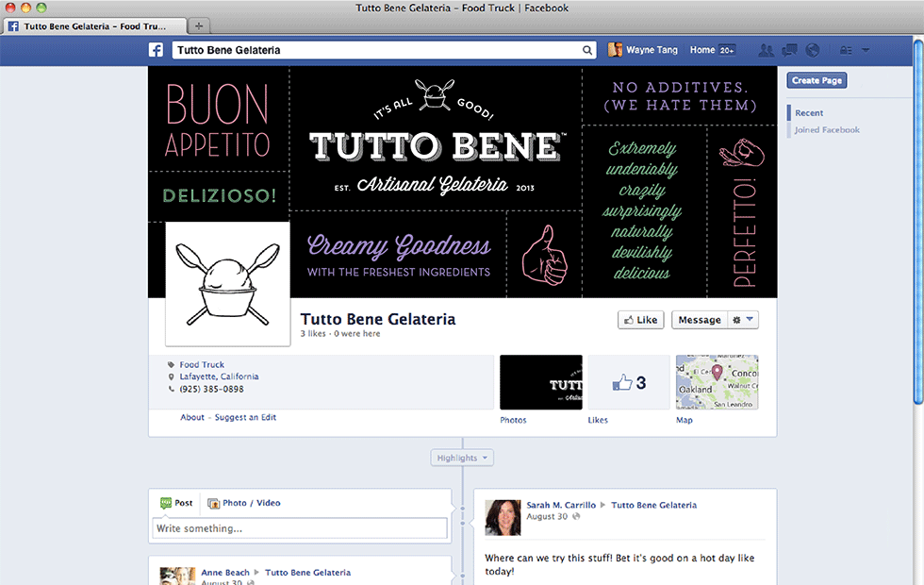The height and width of the screenshot is (585, 924).
Task: Open Sarah M. Carrillo profile picture
Action: (503, 517)
